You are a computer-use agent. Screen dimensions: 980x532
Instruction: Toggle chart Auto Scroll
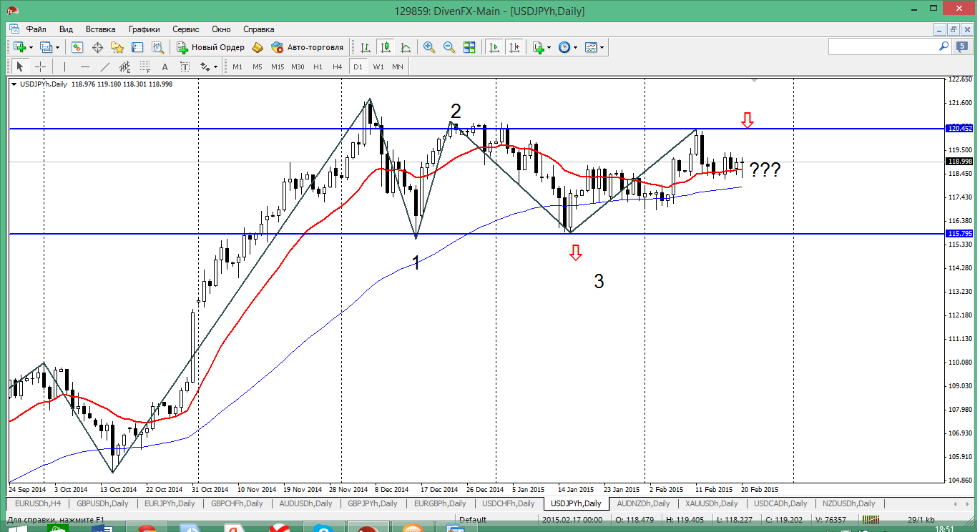494,47
